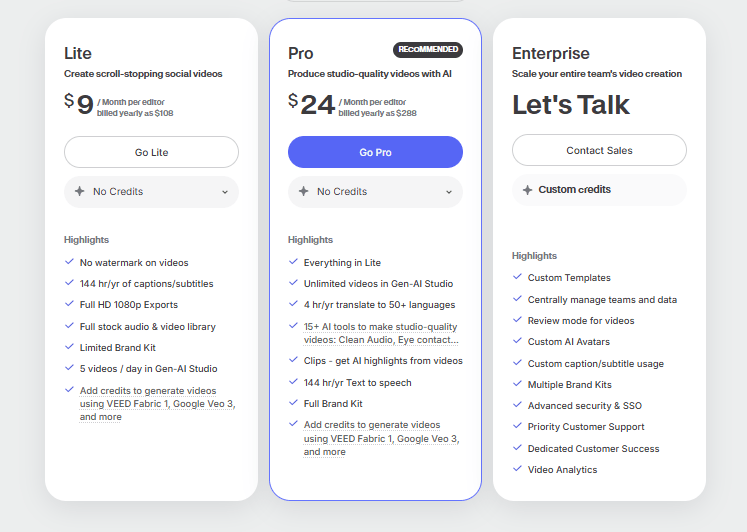747x532 pixels.
Task: Click the Enterprise plan heading
Action: (550, 54)
